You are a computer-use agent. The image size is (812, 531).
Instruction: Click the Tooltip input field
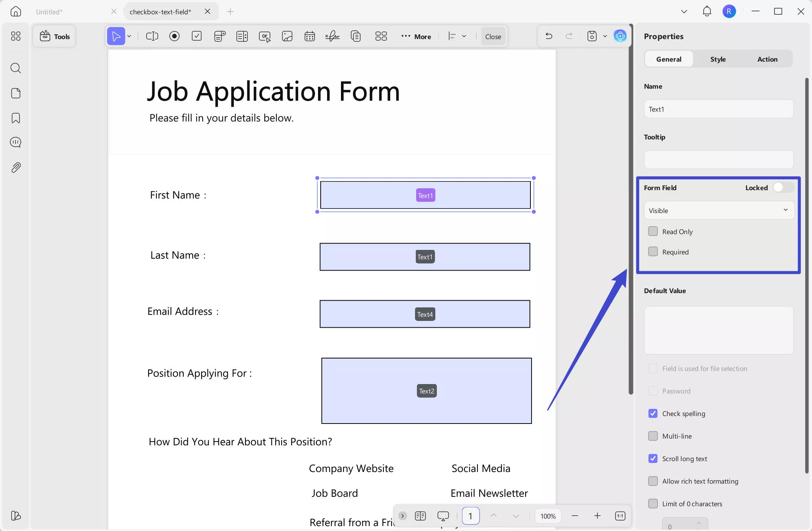coord(719,160)
